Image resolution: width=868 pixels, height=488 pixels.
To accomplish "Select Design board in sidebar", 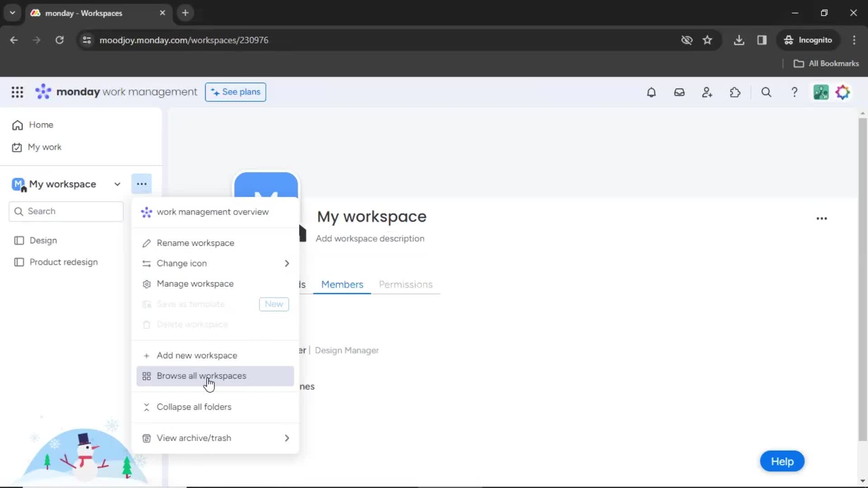I will coord(43,239).
